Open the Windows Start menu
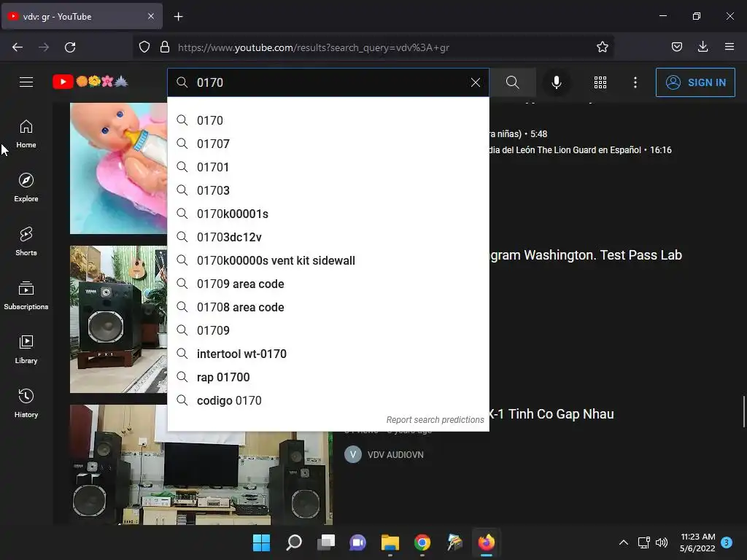This screenshot has height=560, width=747. pyautogui.click(x=261, y=542)
